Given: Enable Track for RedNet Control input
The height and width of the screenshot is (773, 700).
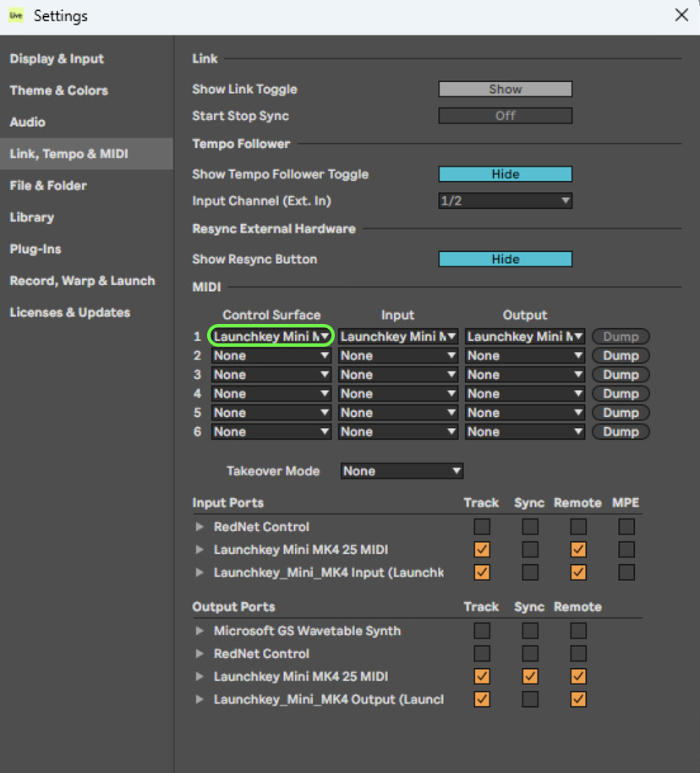Looking at the screenshot, I should tap(482, 527).
